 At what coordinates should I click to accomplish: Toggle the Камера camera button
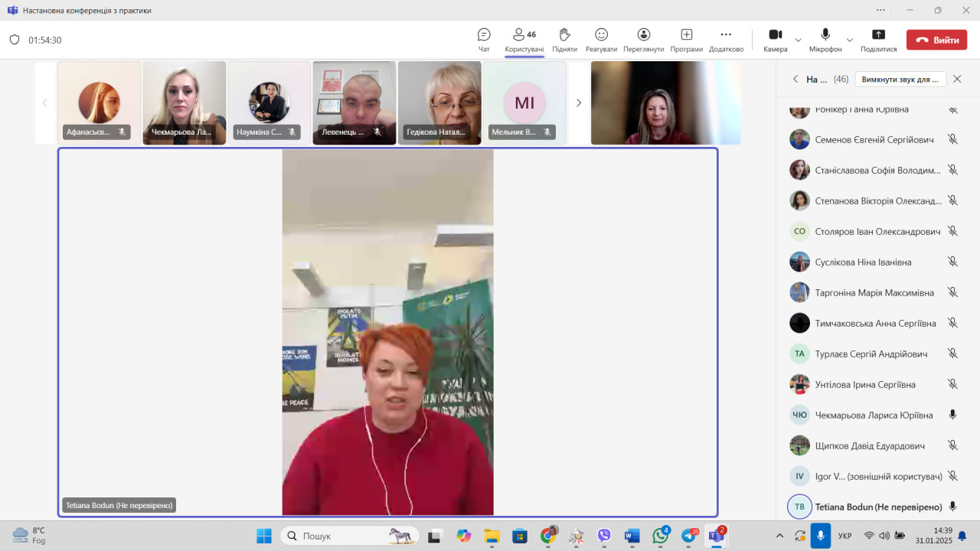click(x=775, y=40)
